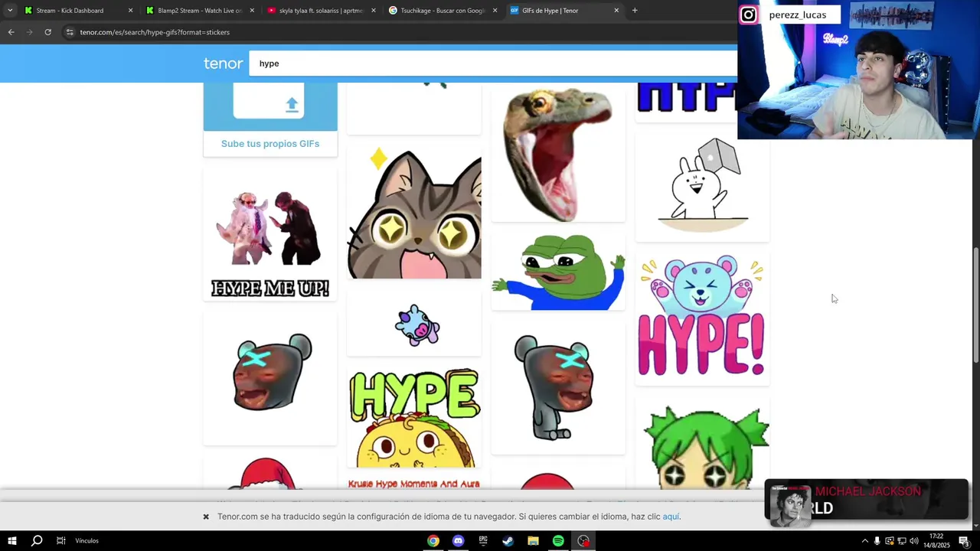Screen dimensions: 980x551
Task: Dismiss the language notice with the X
Action: click(206, 517)
